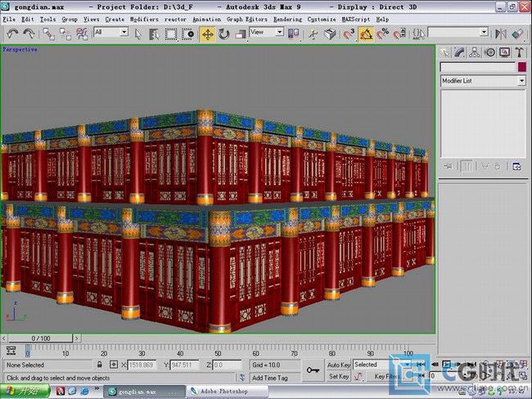Click the Mirror tool icon
Image resolution: width=532 pixels, height=399 pixels.
[x=501, y=34]
